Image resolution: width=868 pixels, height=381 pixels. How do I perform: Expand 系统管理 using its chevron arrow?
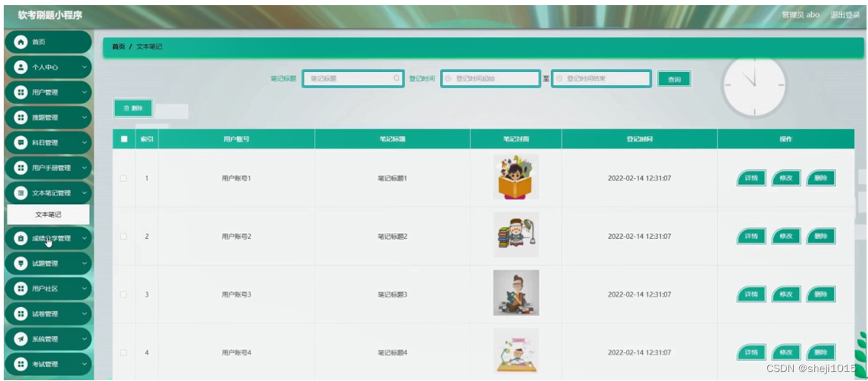click(x=84, y=339)
